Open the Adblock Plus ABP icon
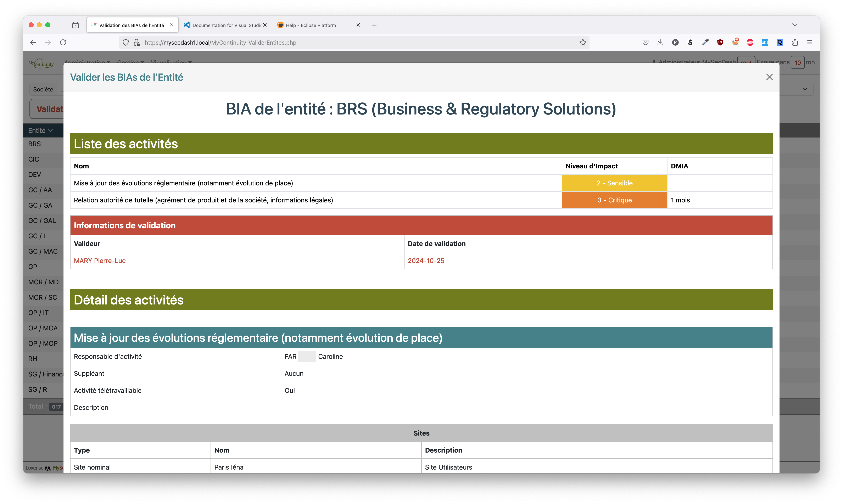The image size is (843, 504). coord(750,43)
